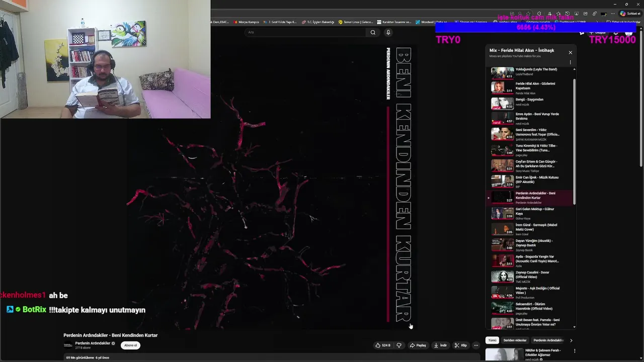The height and width of the screenshot is (362, 644).
Task: Open more actions menu below video
Action: pyautogui.click(x=476, y=345)
